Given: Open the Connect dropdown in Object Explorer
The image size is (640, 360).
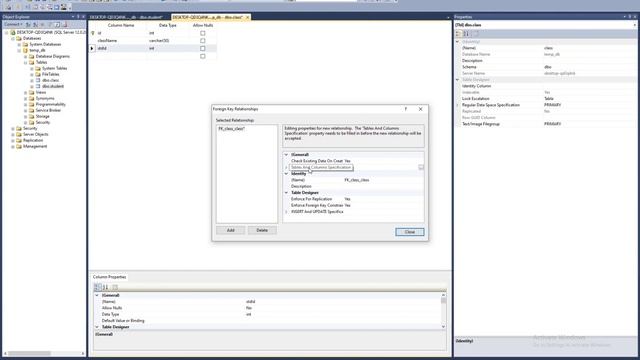Looking at the screenshot, I should (x=13, y=24).
